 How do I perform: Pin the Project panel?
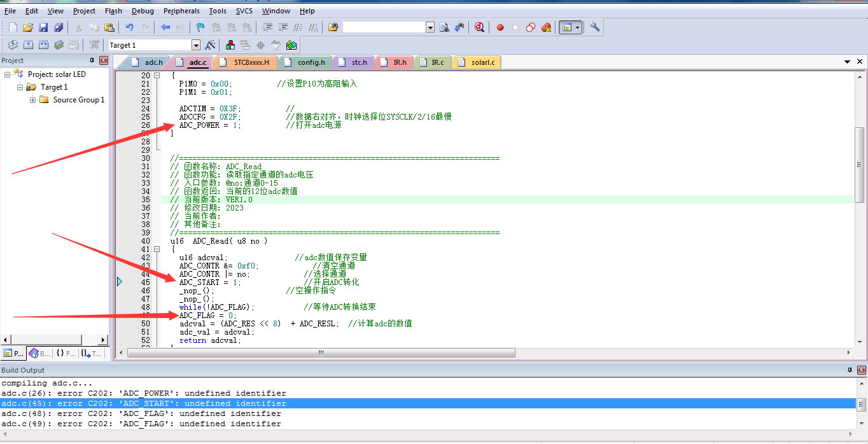click(92, 60)
